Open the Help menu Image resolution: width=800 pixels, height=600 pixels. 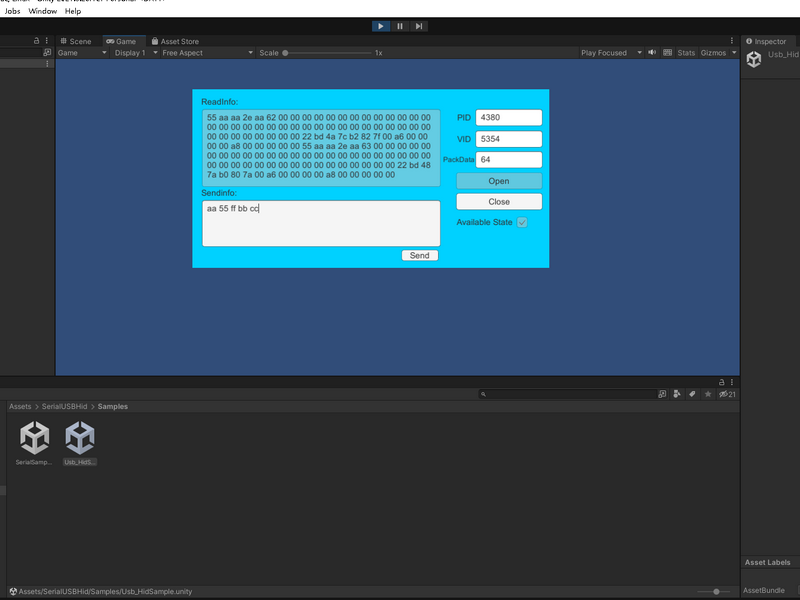pos(73,11)
